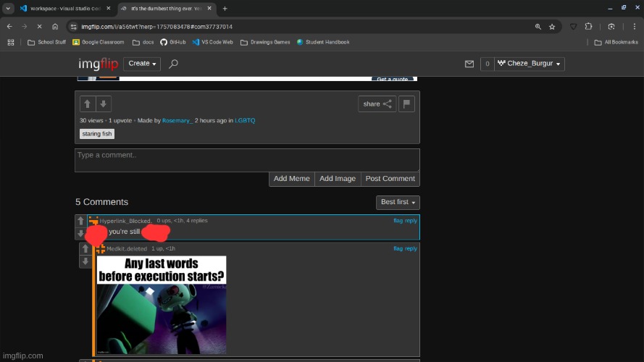Downvote Hyperlink_Blocked's comment

(80, 233)
